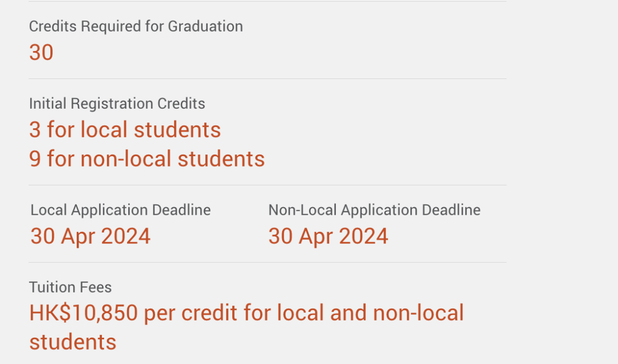Viewport: 618px width, 364px height.
Task: Click the divider line below the credits value 30
Action: (x=268, y=78)
